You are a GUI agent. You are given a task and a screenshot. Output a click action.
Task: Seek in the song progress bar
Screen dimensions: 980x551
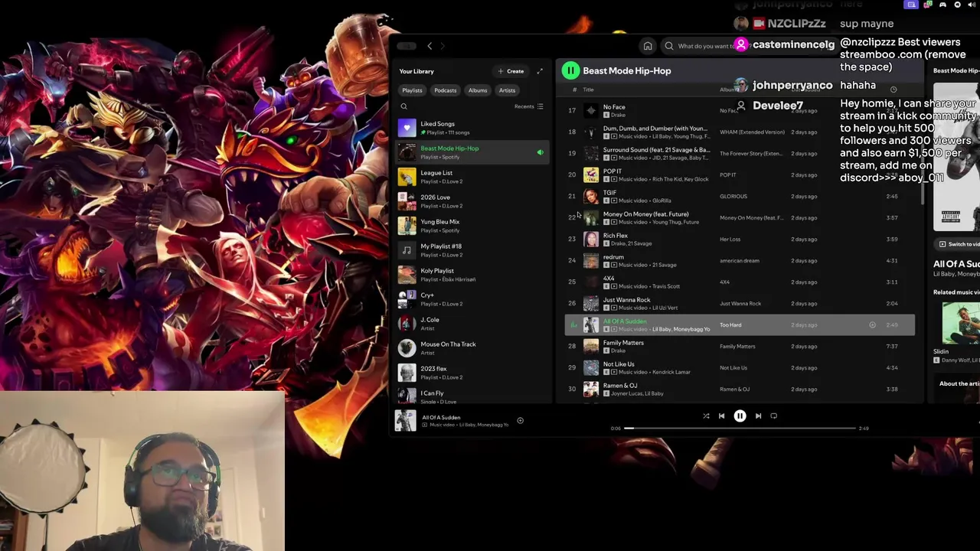(740, 429)
